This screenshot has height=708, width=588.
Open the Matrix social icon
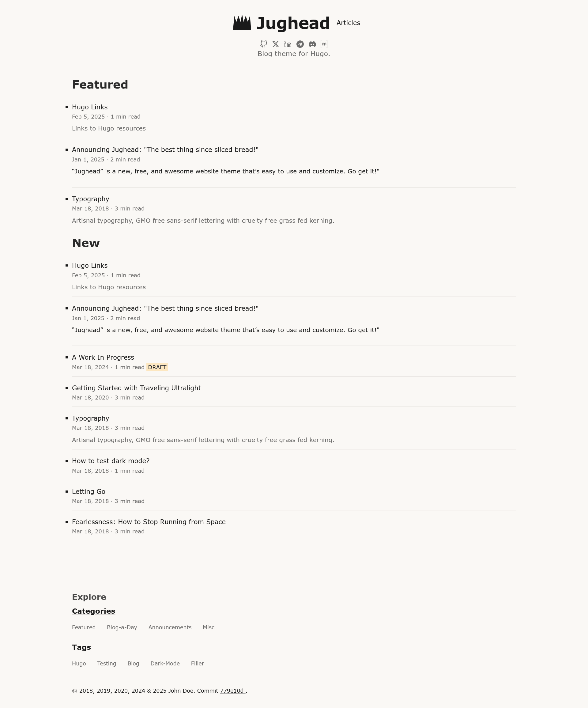coord(324,44)
